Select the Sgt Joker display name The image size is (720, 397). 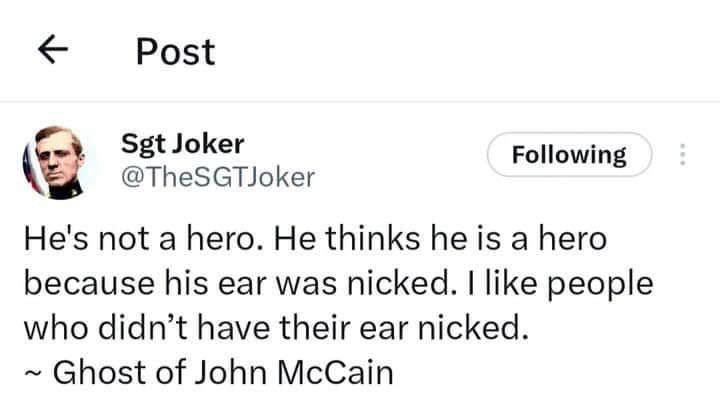pyautogui.click(x=182, y=144)
